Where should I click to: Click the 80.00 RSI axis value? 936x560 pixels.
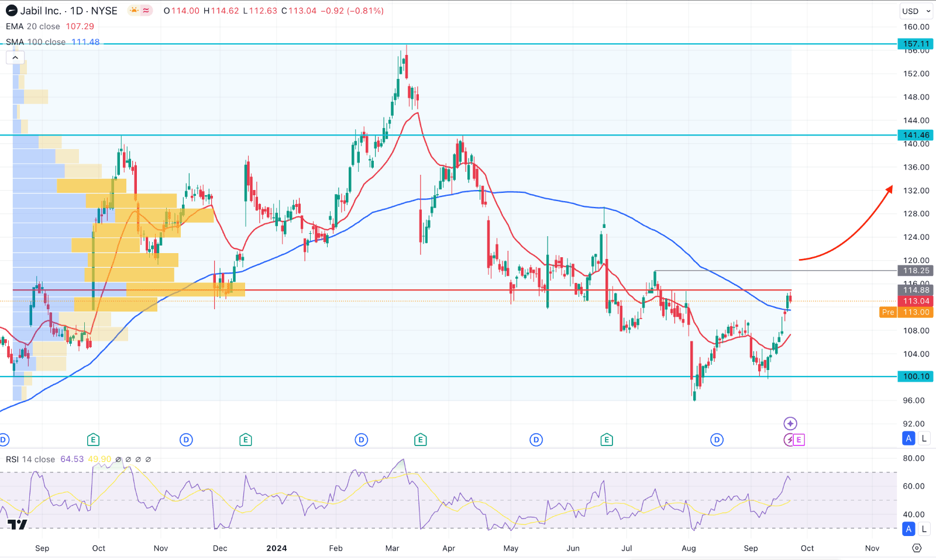pos(914,458)
